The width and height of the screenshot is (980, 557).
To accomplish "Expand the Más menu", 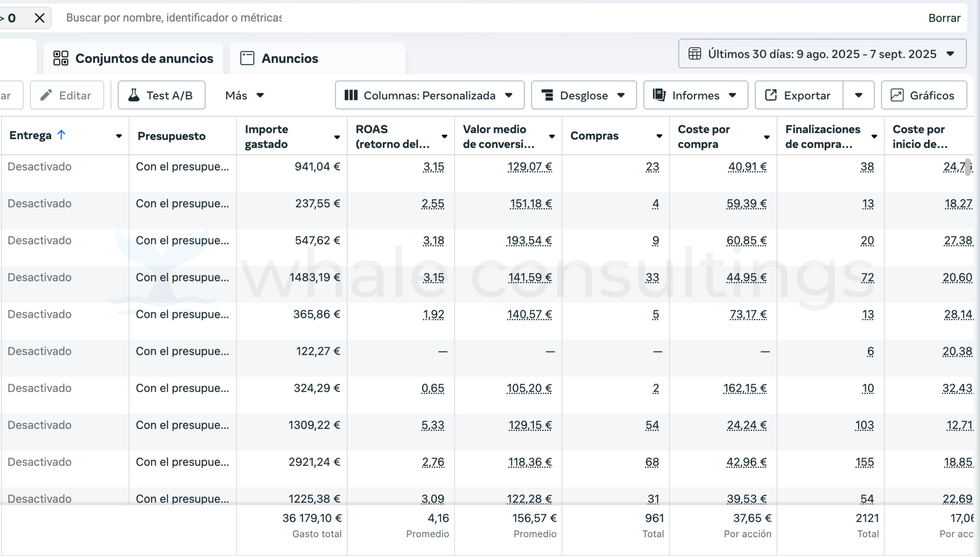I will 245,95.
